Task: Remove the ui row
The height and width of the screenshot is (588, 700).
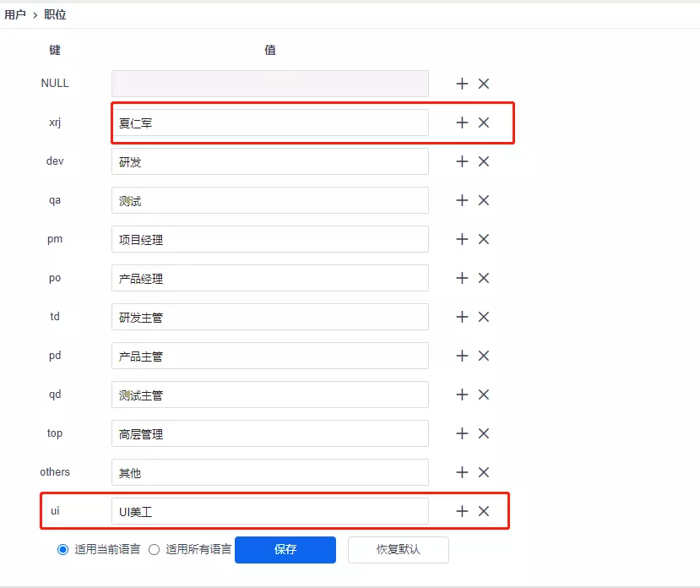Action: point(484,511)
